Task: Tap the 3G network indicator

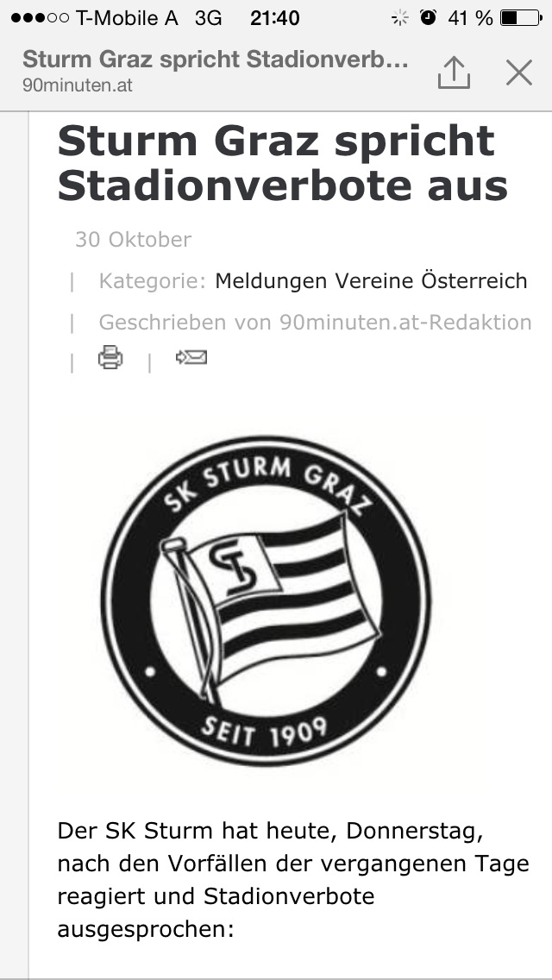Action: pyautogui.click(x=208, y=18)
